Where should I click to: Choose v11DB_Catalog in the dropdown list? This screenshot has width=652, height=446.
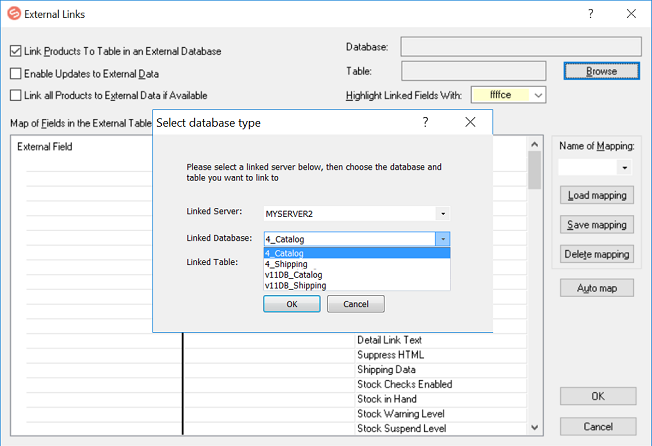(293, 274)
